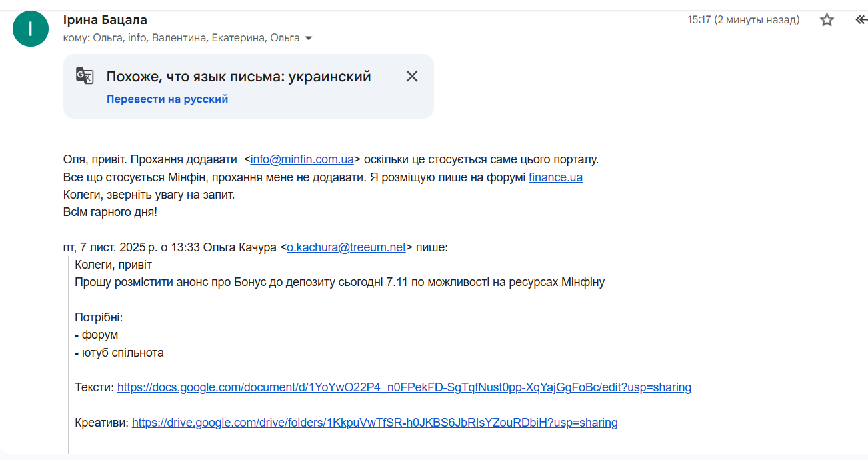868x460 pixels.
Task: Click the "- ютуб спільнота" line
Action: (119, 353)
